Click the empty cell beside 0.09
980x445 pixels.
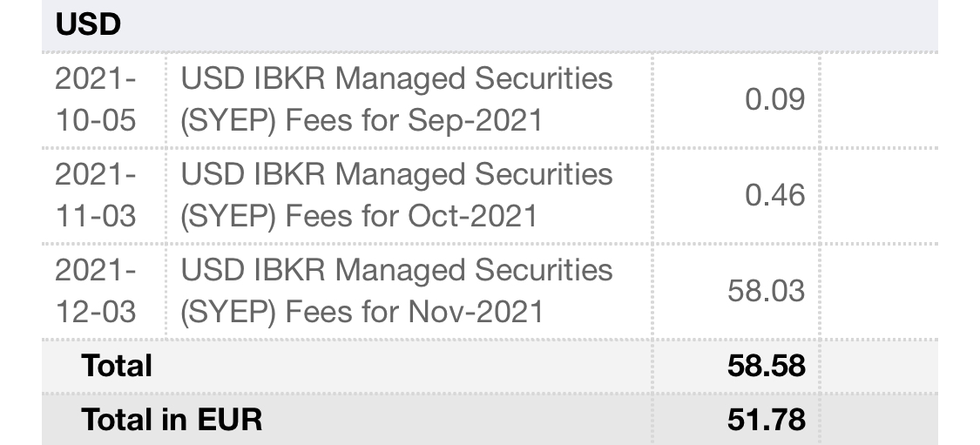click(x=879, y=100)
